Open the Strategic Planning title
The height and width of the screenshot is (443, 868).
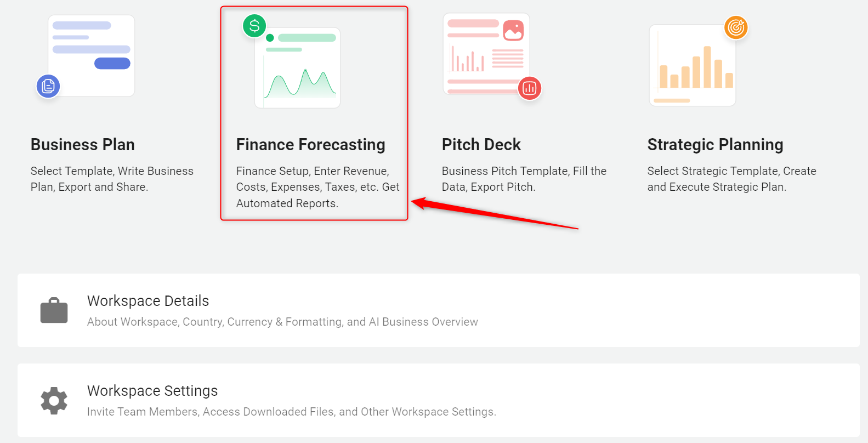tap(715, 144)
